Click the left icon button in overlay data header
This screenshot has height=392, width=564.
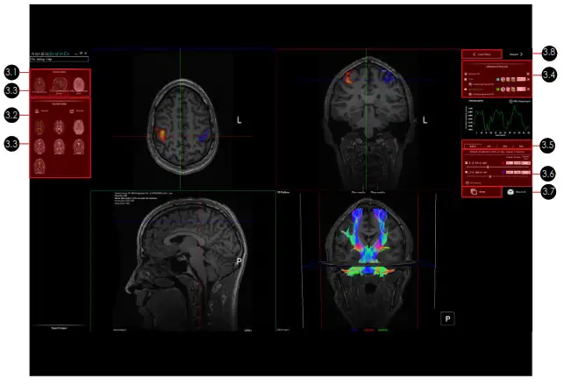(x=37, y=110)
